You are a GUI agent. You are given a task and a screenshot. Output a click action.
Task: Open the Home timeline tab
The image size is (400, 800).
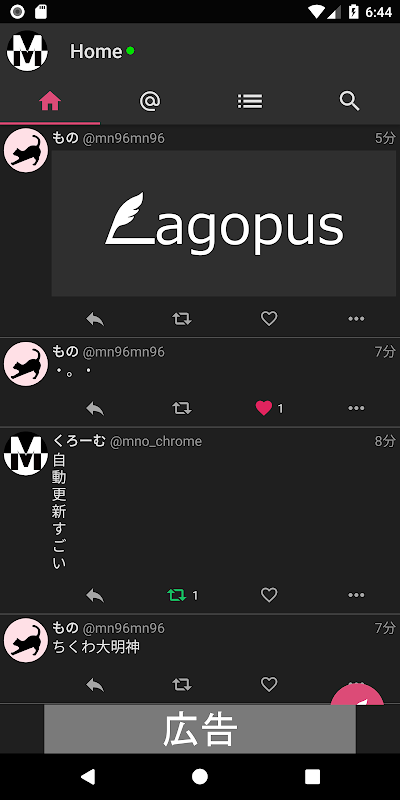click(50, 102)
